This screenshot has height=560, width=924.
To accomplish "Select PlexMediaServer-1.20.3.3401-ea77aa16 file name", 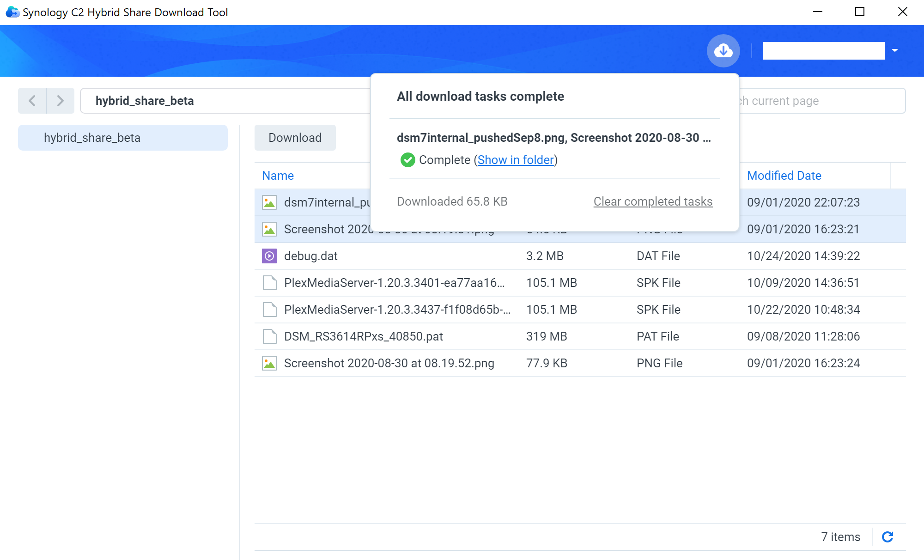I will [x=394, y=283].
